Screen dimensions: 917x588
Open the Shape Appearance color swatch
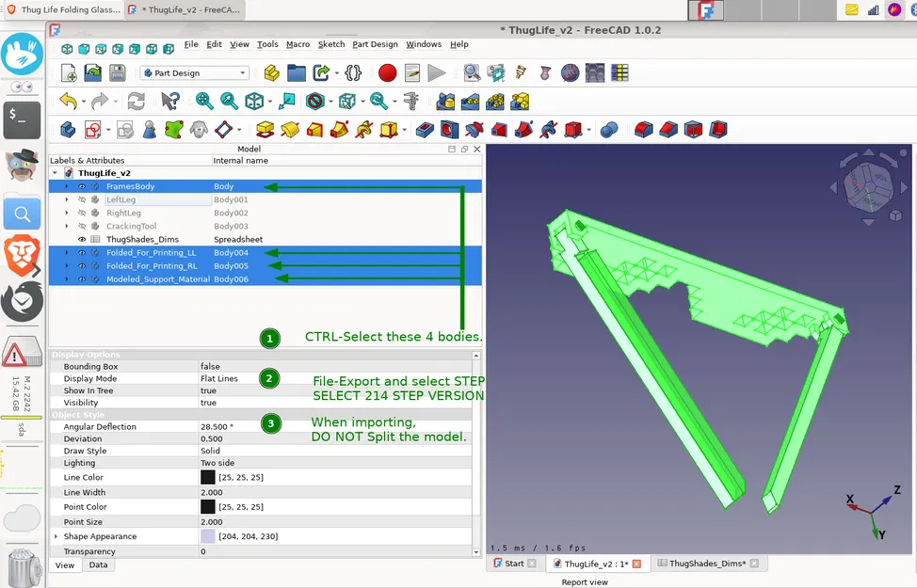click(207, 536)
